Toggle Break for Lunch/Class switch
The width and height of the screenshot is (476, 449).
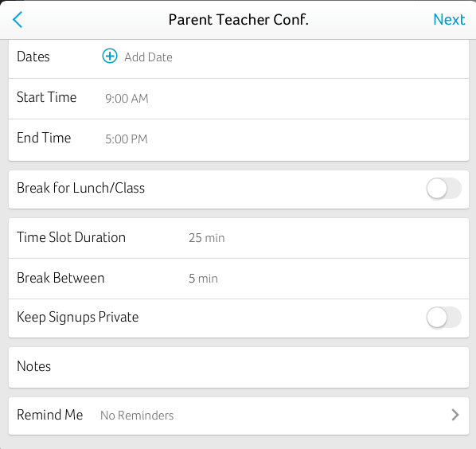444,189
